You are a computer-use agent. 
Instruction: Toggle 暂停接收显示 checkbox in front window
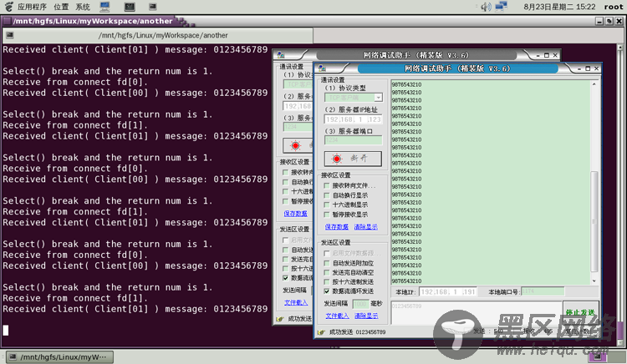327,215
